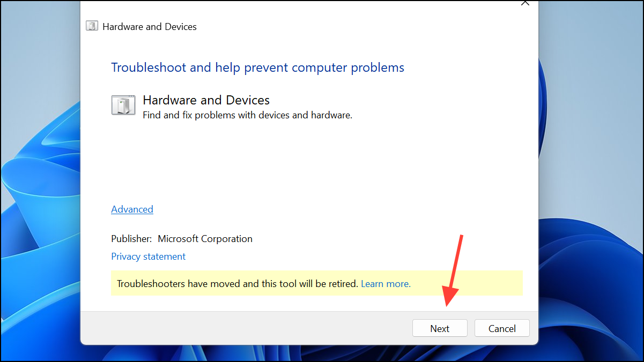Close the dialog with the X button
The width and height of the screenshot is (644, 362).
[525, 3]
